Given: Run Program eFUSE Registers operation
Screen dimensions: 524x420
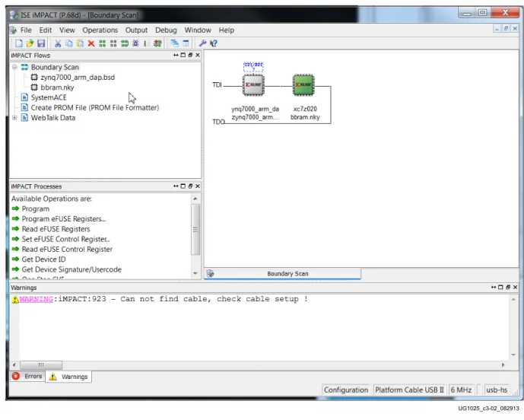Looking at the screenshot, I should (63, 218).
